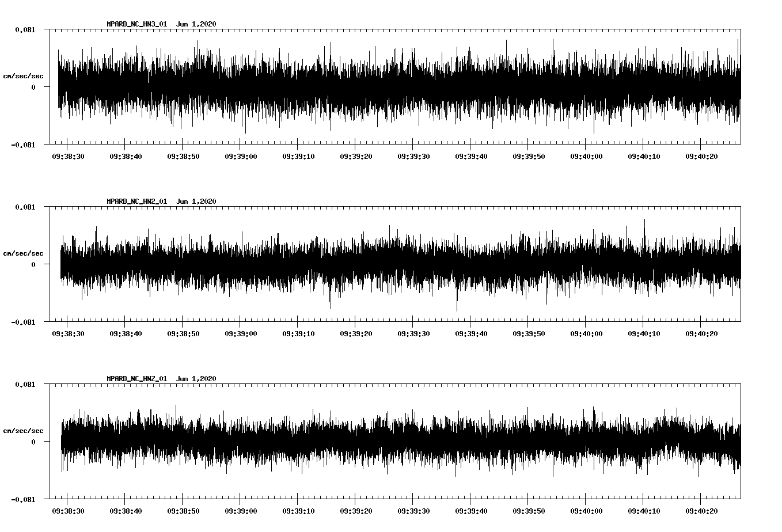This screenshot has width=782, height=532.
Task: Select 09:39:10 tick label under HN2 plot
Action: pos(298,333)
